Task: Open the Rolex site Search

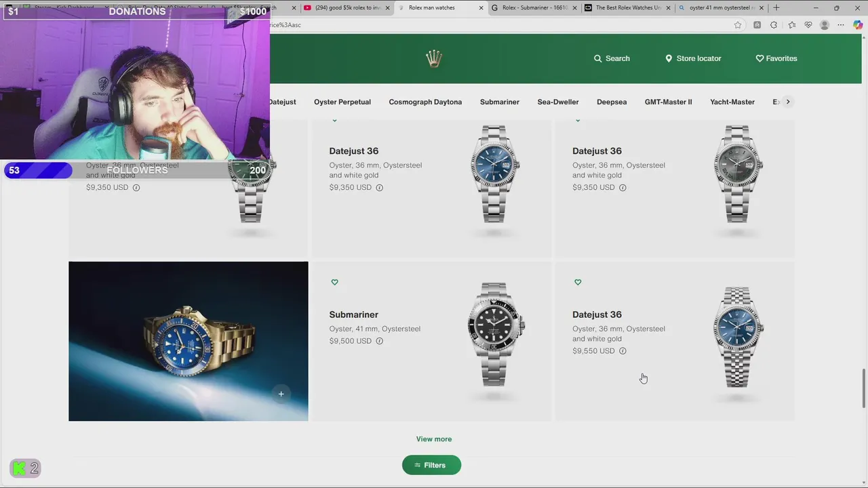Action: click(x=612, y=58)
